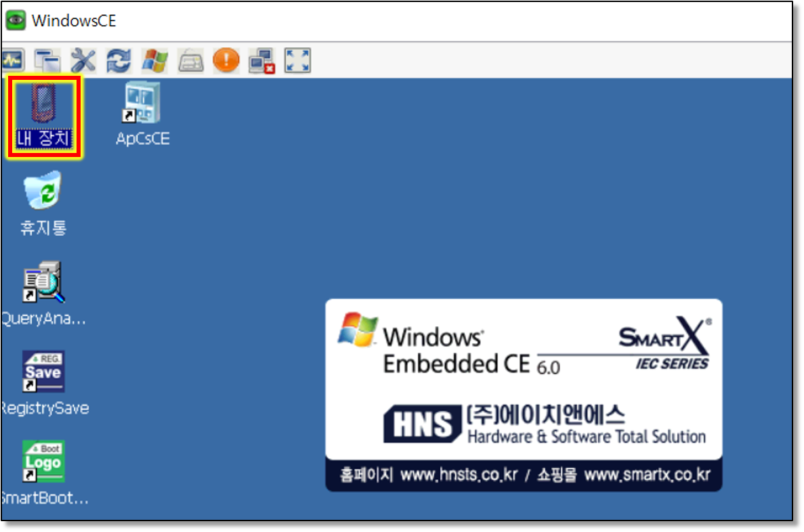Select the SmartBoot Logo desktop shortcut

[x=43, y=462]
